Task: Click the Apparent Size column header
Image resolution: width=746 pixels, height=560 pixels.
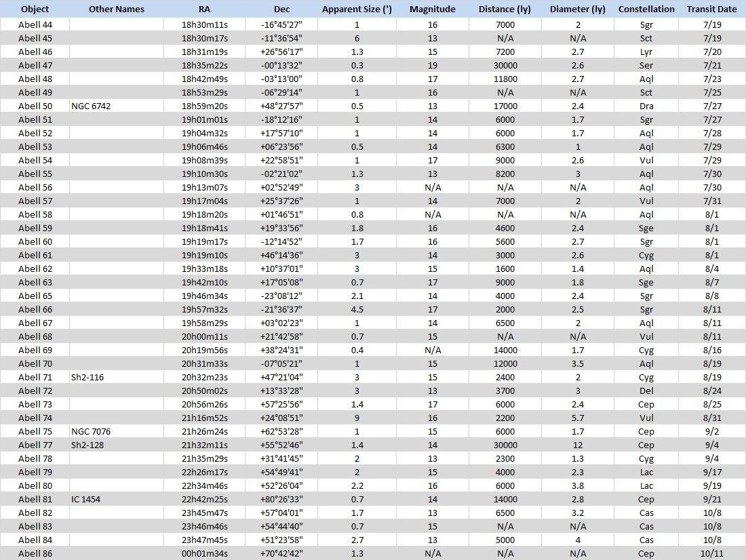Action: pyautogui.click(x=357, y=9)
